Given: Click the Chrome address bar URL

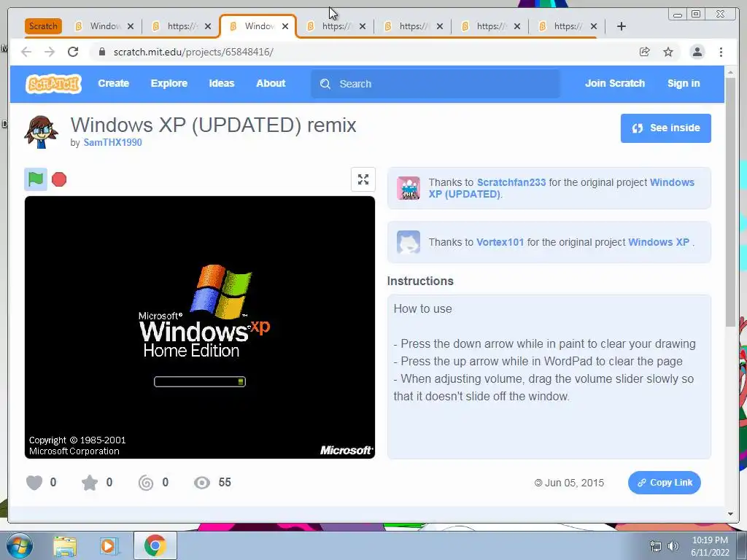Looking at the screenshot, I should 193,52.
